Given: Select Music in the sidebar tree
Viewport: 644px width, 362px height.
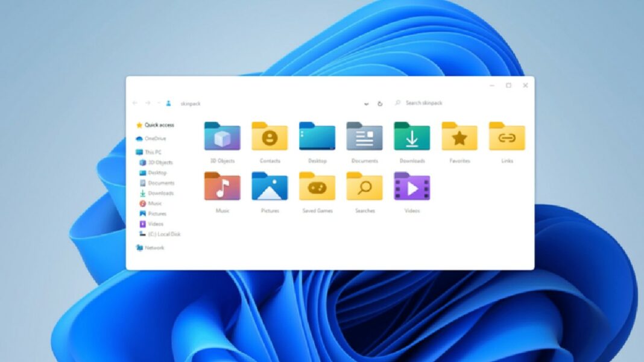Looking at the screenshot, I should point(151,204).
